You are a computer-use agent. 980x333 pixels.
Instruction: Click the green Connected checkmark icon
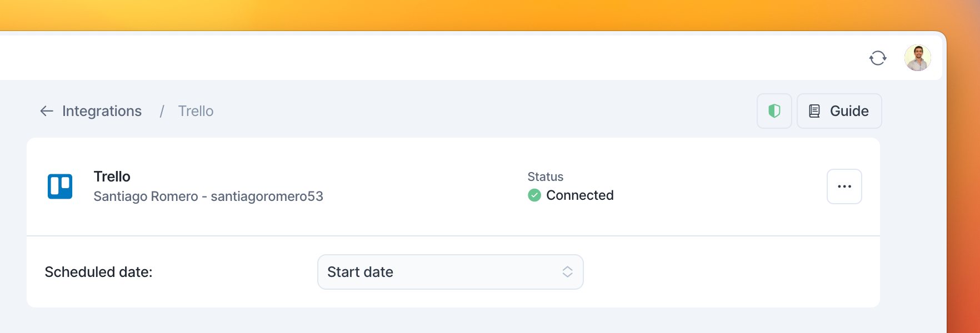534,195
